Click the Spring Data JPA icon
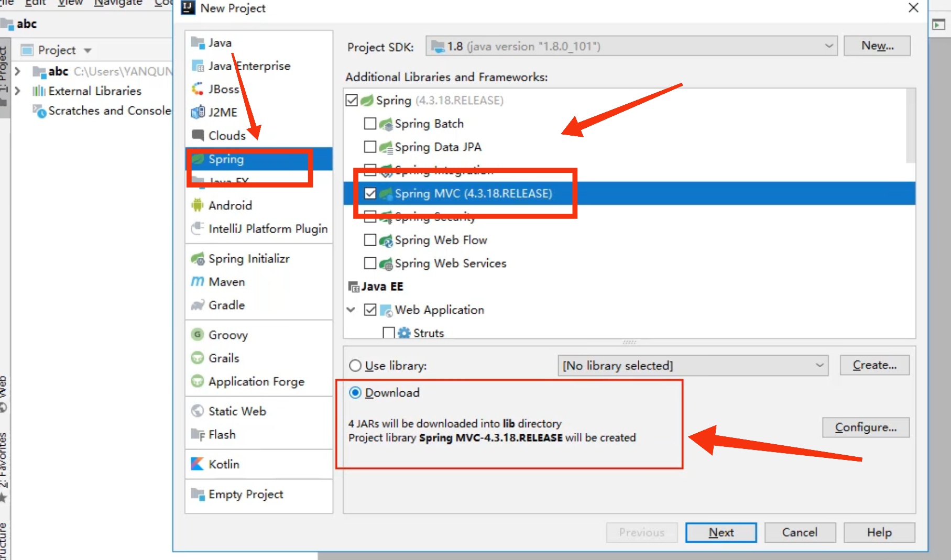Viewport: 951px width, 560px height. coord(386,147)
